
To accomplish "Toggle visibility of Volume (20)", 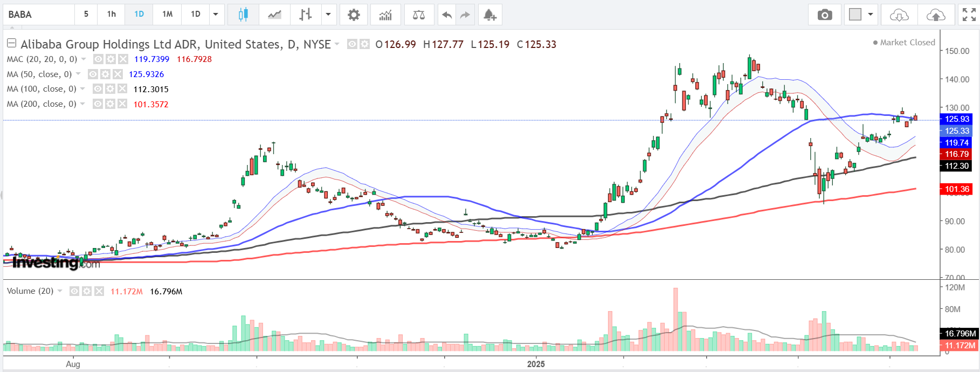I will pos(74,291).
